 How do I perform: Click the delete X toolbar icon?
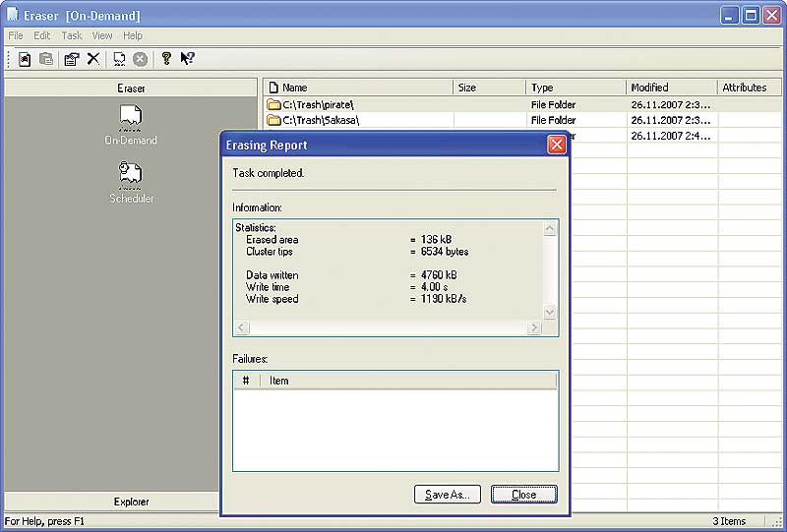pos(92,59)
